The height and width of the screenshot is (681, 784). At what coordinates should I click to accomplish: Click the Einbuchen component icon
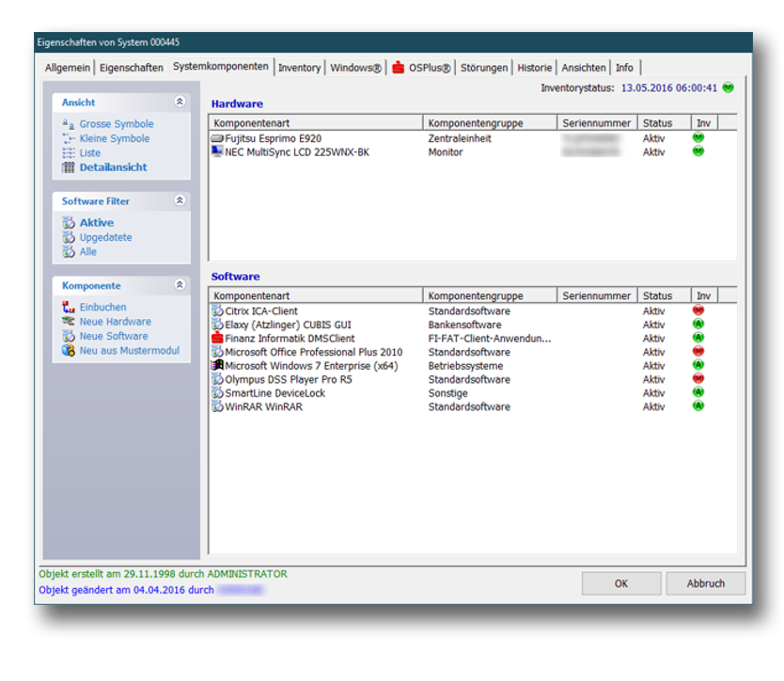pos(68,308)
